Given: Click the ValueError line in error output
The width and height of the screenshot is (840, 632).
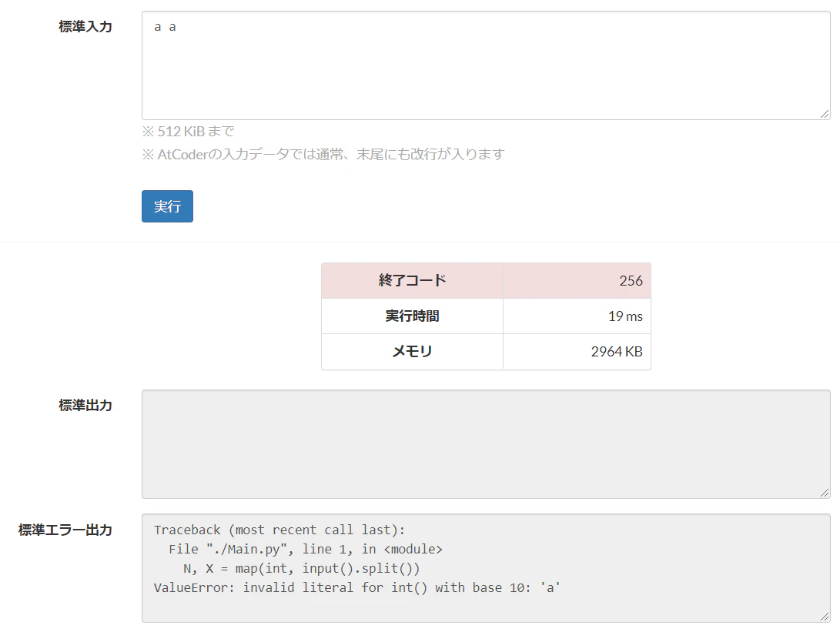Looking at the screenshot, I should pyautogui.click(x=356, y=587).
